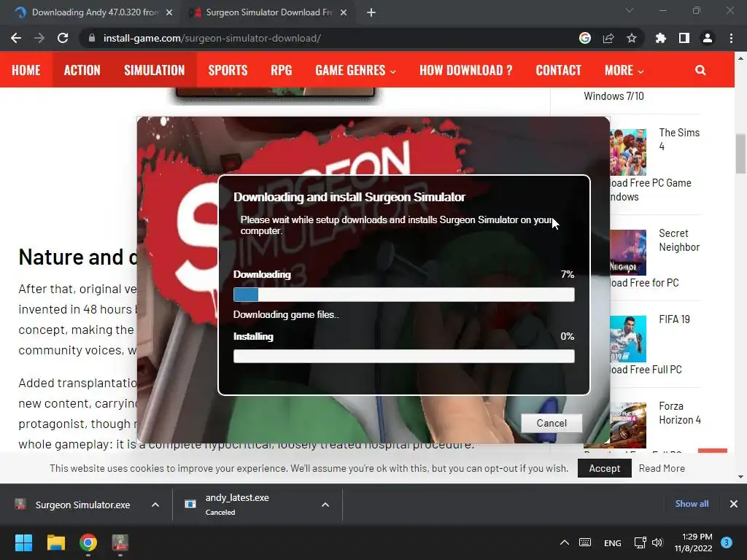Open The Sims 4 sidebar link
This screenshot has height=560, width=747.
(679, 139)
